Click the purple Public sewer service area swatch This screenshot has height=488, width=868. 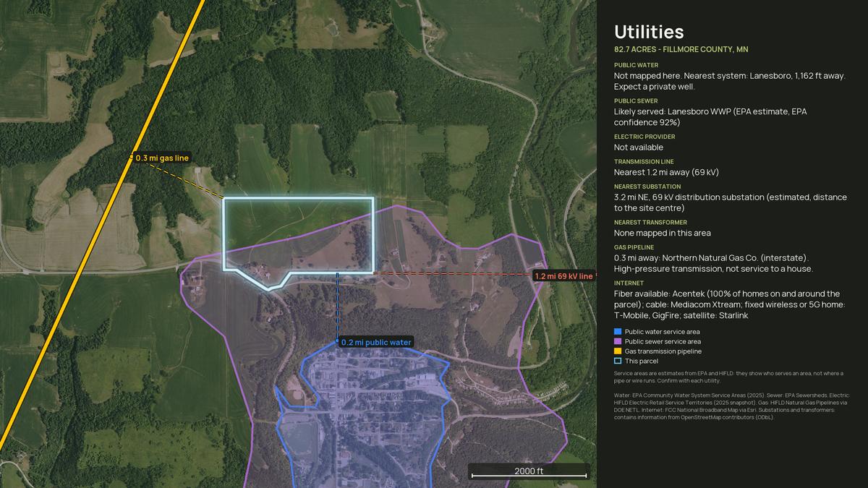point(618,341)
